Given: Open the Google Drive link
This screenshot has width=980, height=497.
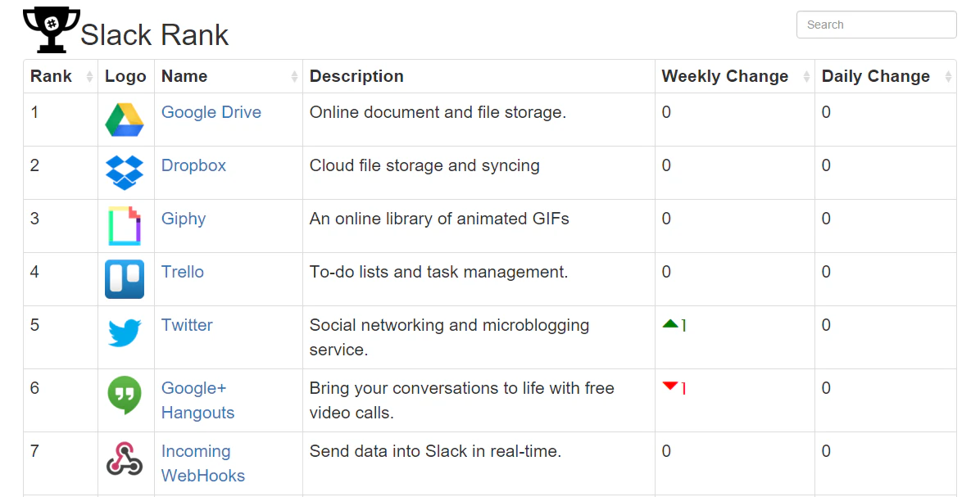Looking at the screenshot, I should pos(211,111).
